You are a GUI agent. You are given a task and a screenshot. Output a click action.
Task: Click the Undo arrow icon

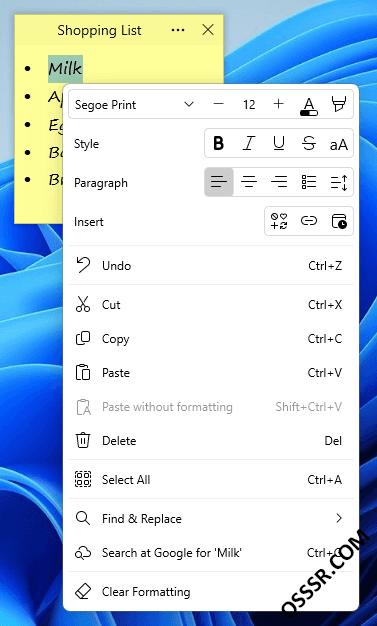[x=83, y=265]
